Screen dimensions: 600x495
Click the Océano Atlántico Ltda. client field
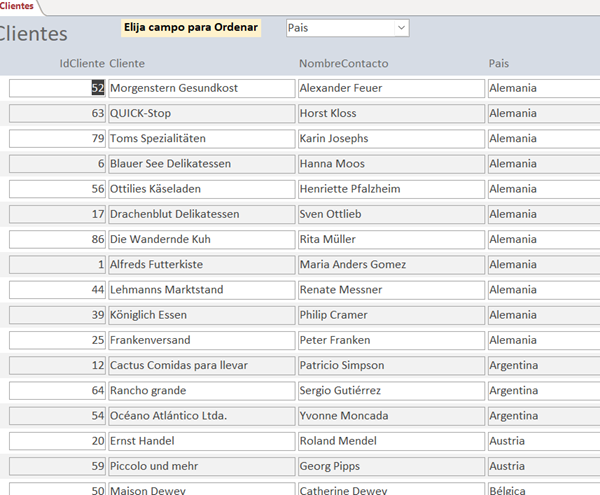[x=201, y=415]
